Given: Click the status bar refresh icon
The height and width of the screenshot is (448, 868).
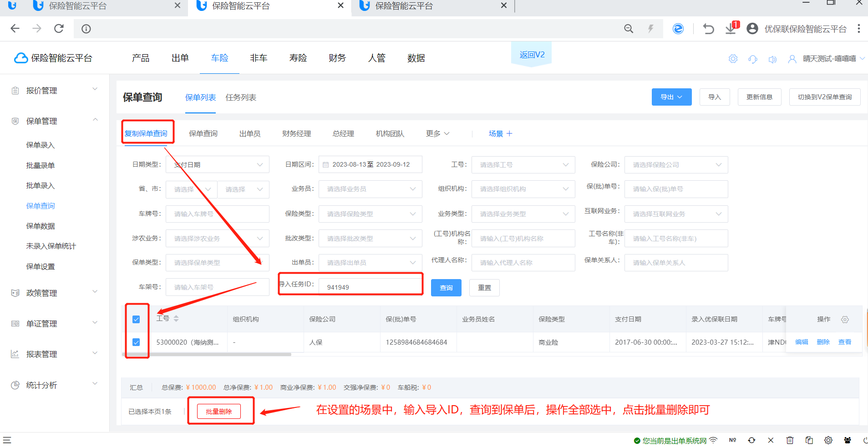Looking at the screenshot, I should pyautogui.click(x=751, y=440).
